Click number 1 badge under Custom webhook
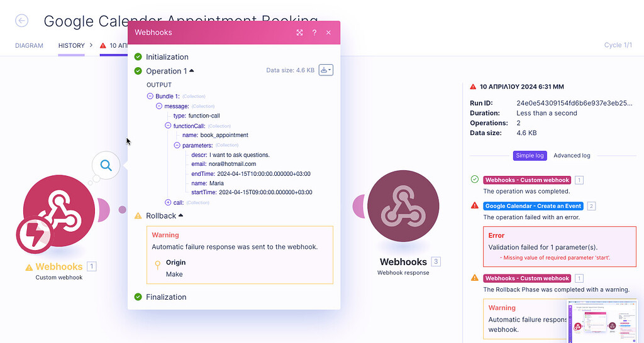This screenshot has height=343, width=644. click(x=92, y=267)
